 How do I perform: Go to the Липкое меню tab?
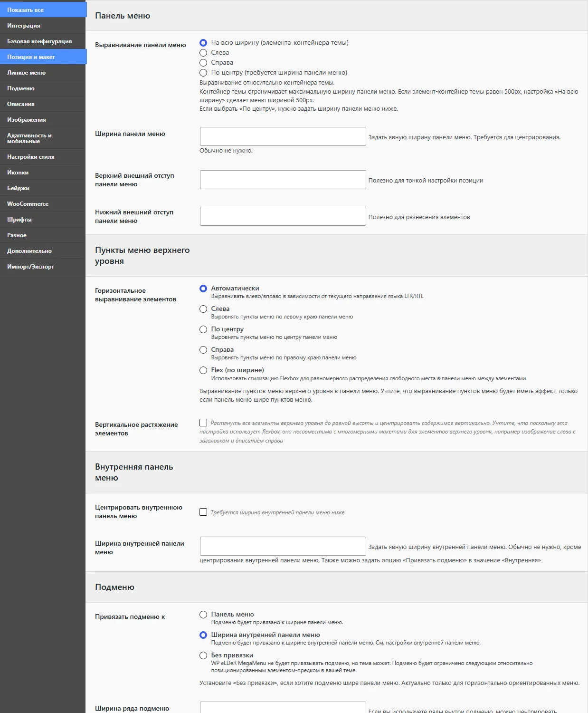point(43,73)
